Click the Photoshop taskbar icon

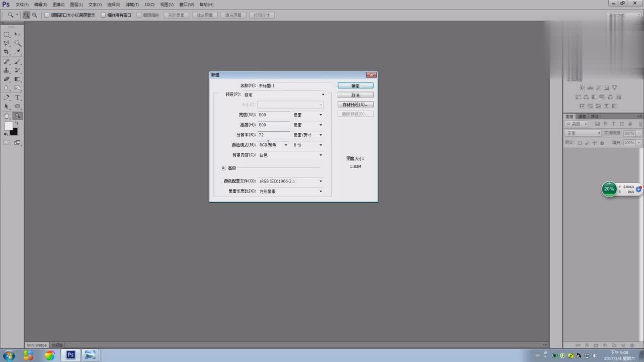(x=70, y=355)
